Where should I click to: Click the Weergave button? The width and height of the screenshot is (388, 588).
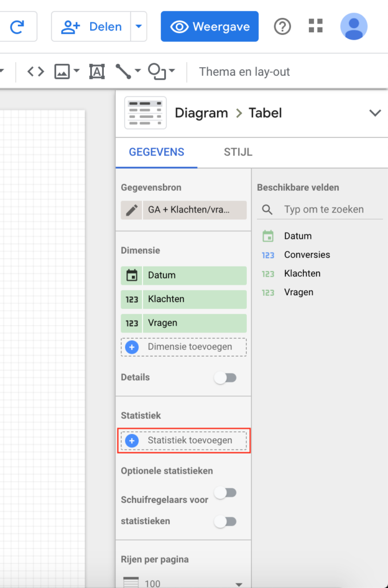(209, 26)
